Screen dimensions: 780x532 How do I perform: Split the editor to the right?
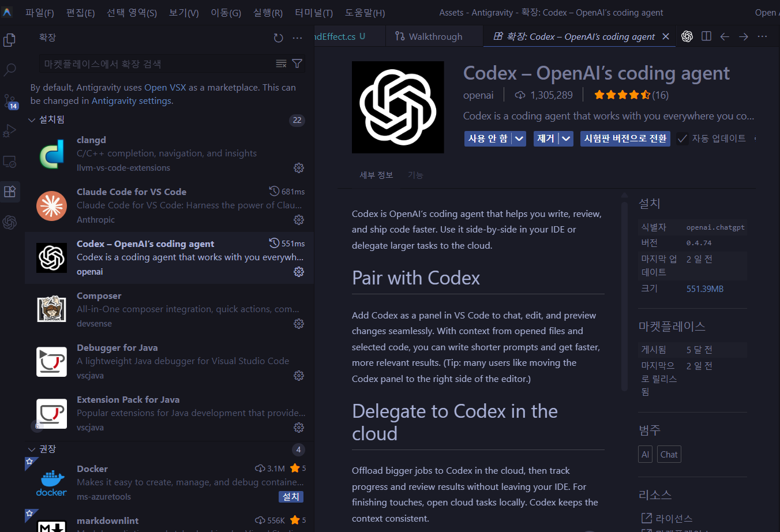tap(706, 36)
